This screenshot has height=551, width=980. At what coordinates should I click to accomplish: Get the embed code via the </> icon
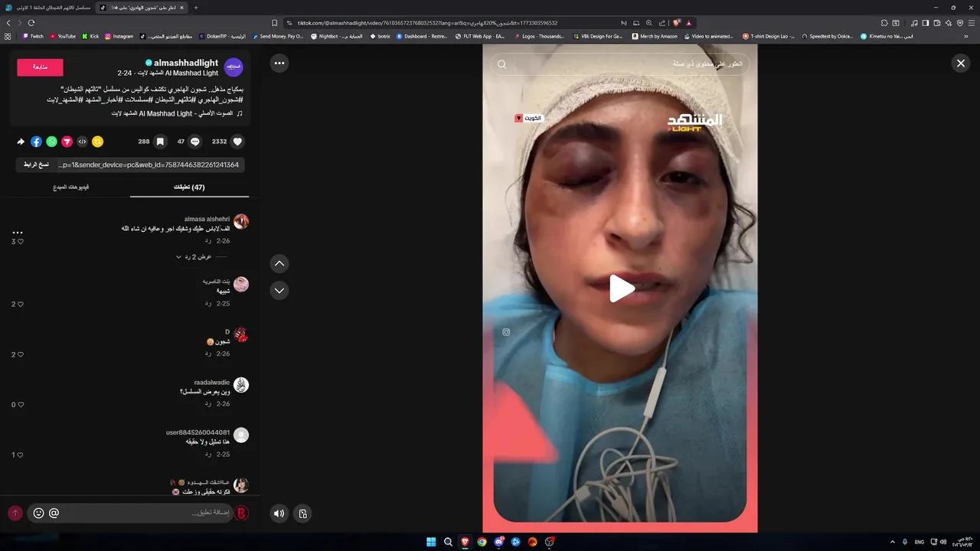82,142
